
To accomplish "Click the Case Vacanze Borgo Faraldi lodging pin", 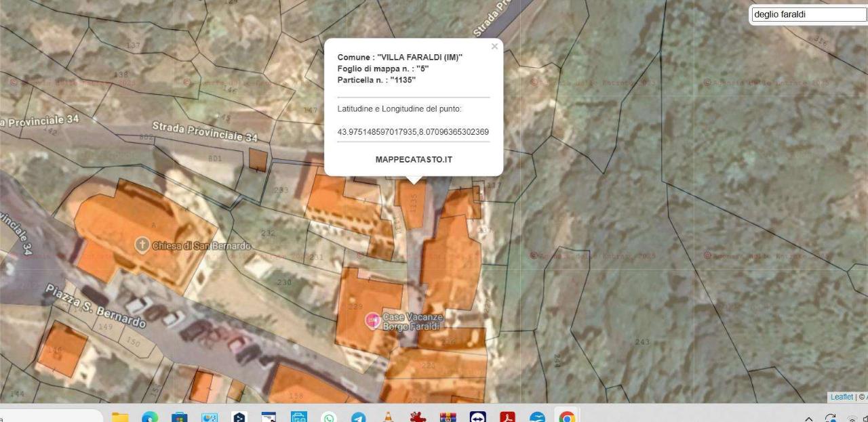I will pos(372,320).
